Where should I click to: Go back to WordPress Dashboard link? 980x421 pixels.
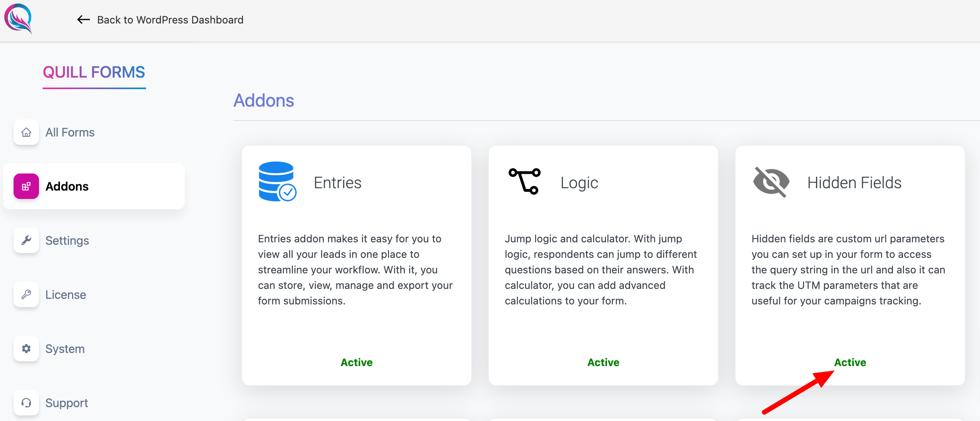click(170, 19)
